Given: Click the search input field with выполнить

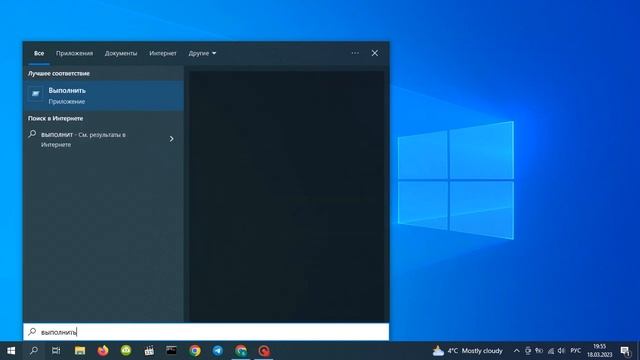Looking at the screenshot, I should coord(206,332).
